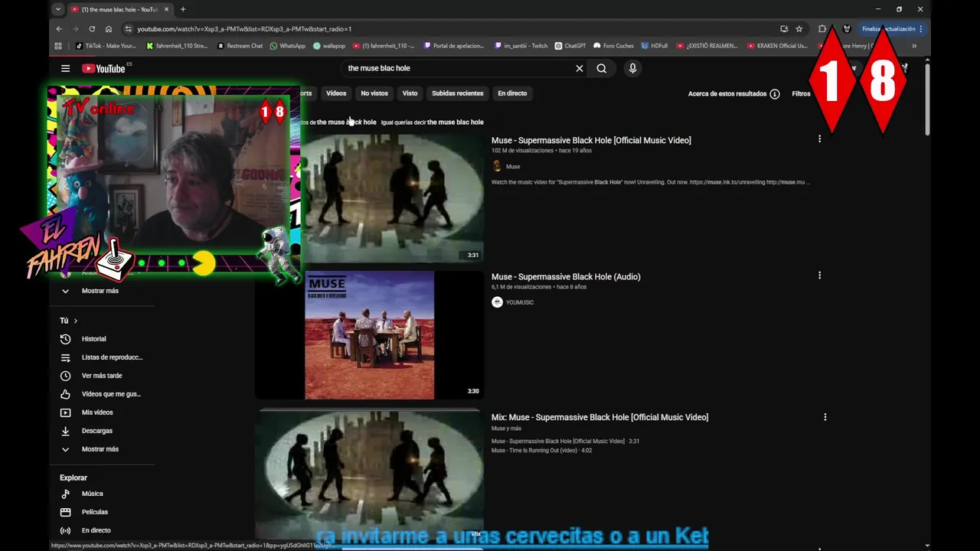Open the install/cast icon in the address bar
The height and width of the screenshot is (551, 980).
[x=784, y=29]
